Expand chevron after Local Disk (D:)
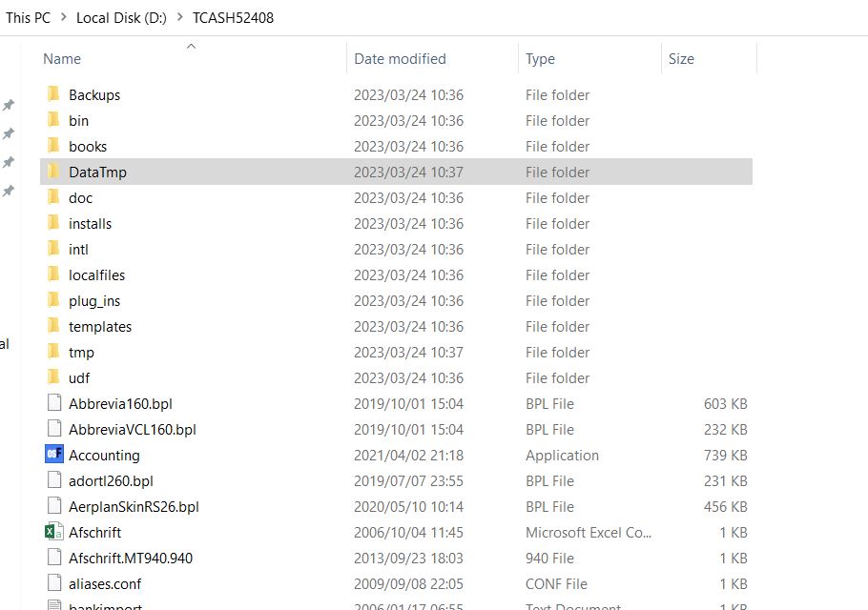Viewport: 868px width, 610px height. (x=179, y=17)
